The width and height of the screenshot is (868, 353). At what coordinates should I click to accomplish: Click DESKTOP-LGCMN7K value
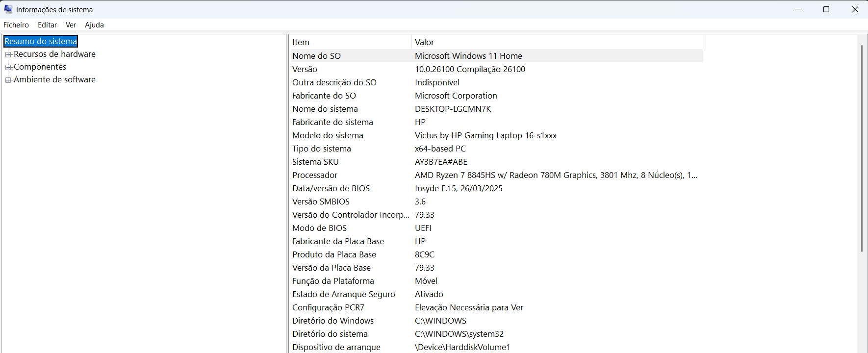pyautogui.click(x=453, y=109)
